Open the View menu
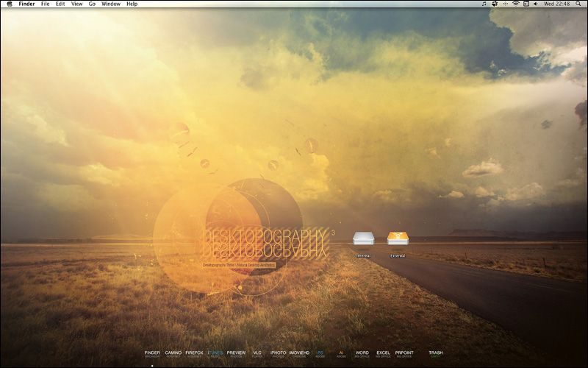The height and width of the screenshot is (368, 588). 76,4
